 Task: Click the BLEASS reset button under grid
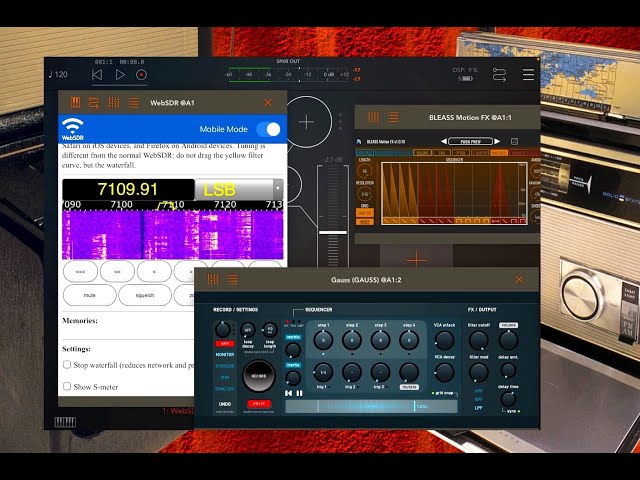point(364,222)
